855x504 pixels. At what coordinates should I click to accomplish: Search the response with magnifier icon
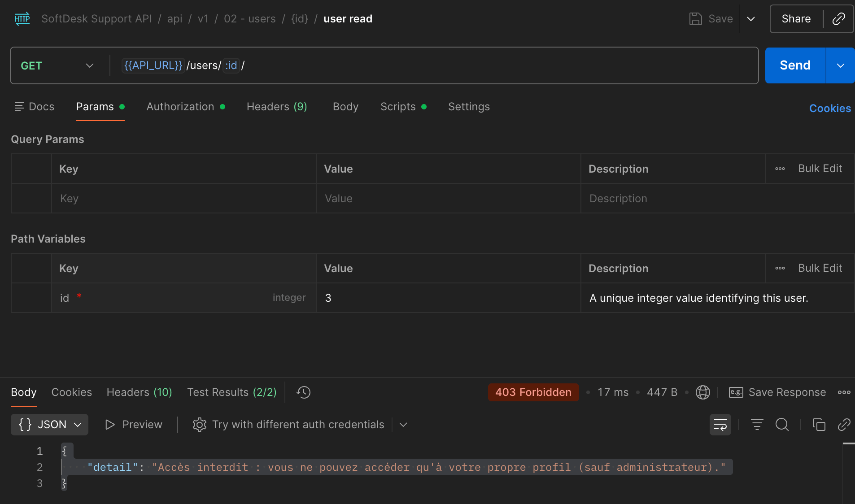[782, 425]
